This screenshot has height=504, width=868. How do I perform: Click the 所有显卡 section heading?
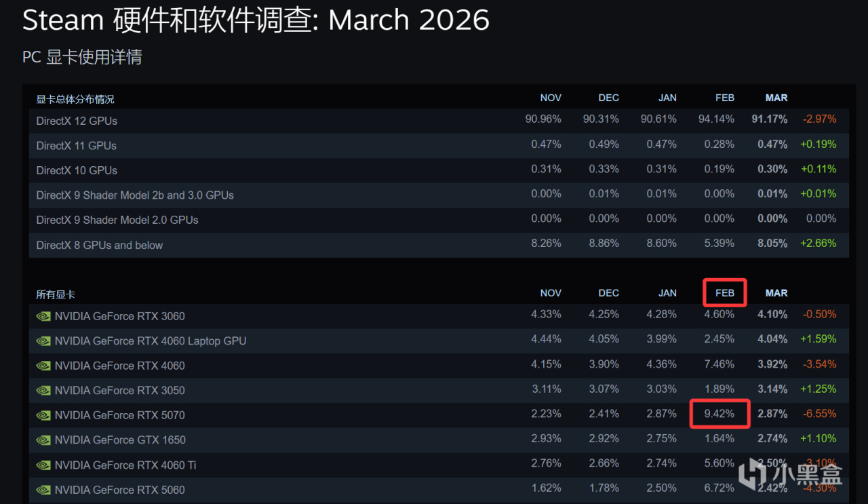[x=56, y=294]
